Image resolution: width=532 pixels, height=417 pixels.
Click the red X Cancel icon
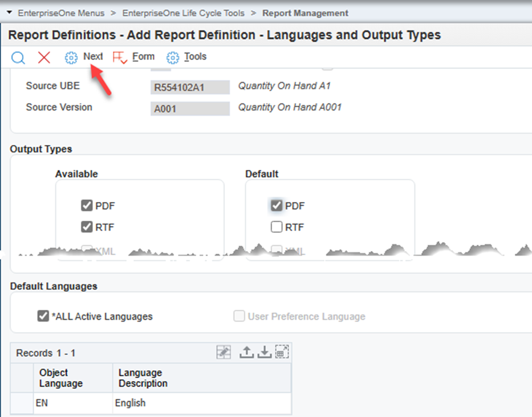coord(44,58)
